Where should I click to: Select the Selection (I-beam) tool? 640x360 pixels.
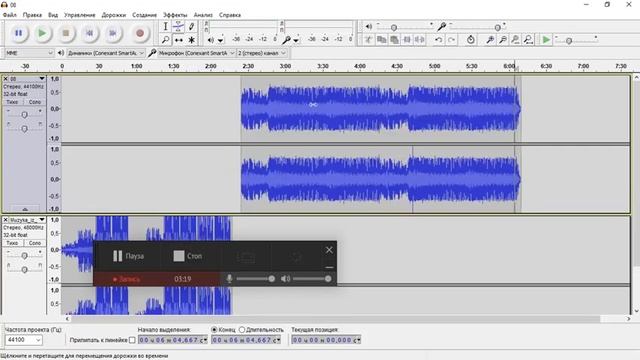pos(165,27)
